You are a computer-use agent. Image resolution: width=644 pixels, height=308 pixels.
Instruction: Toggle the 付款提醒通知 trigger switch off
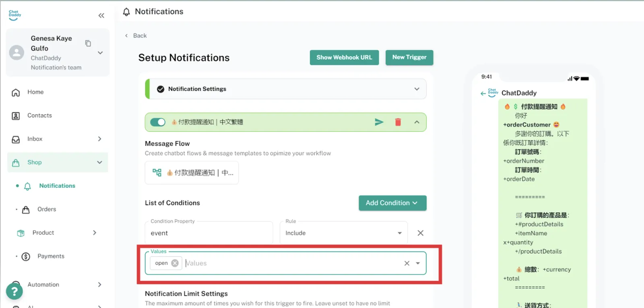pos(158,122)
